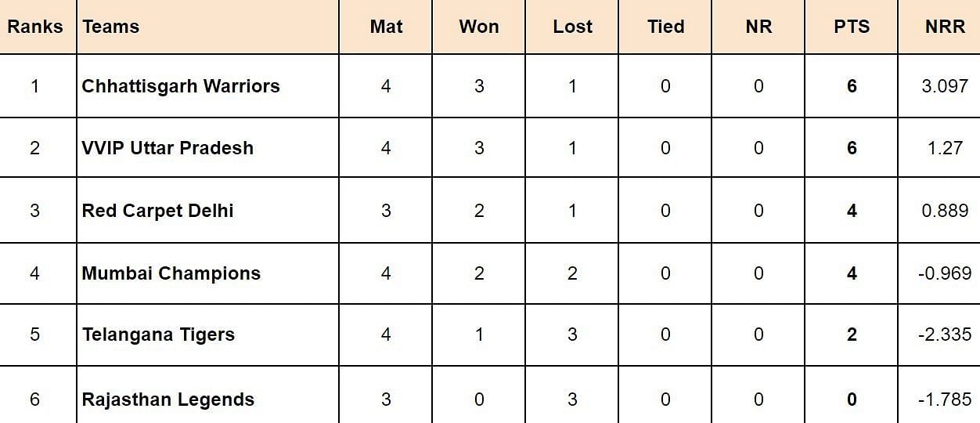Screen dimensions: 980x423
Task: Select the -0.969 NRR value for Mumbai
Action: [945, 273]
